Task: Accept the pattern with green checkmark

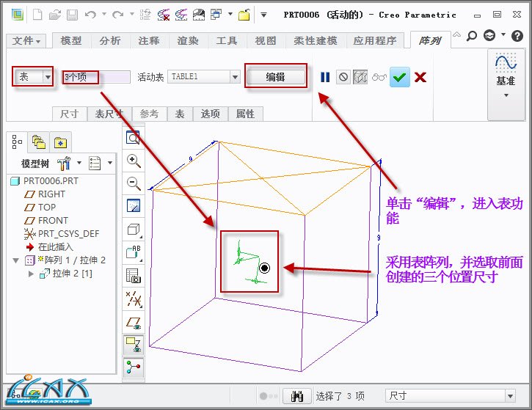Action: pyautogui.click(x=400, y=77)
